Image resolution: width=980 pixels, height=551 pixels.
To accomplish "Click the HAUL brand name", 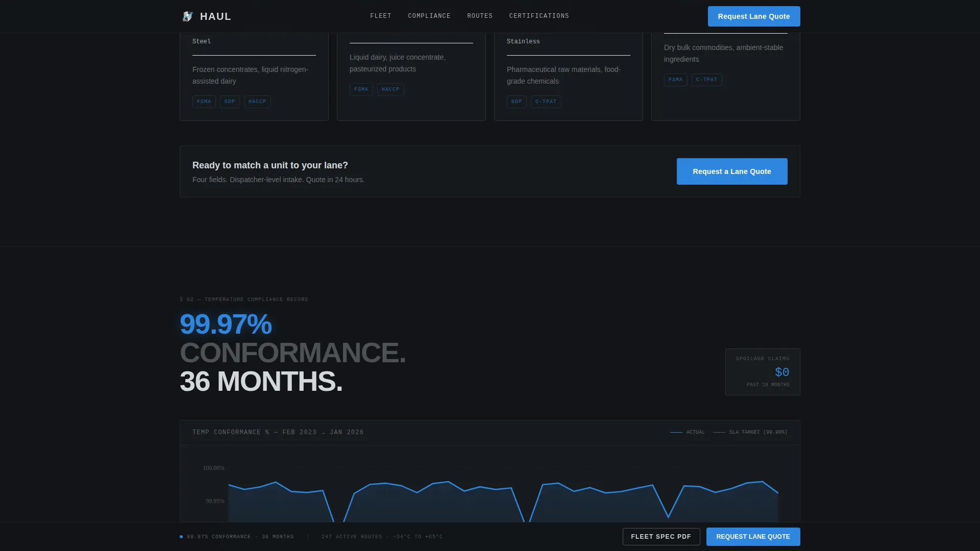I will (215, 16).
